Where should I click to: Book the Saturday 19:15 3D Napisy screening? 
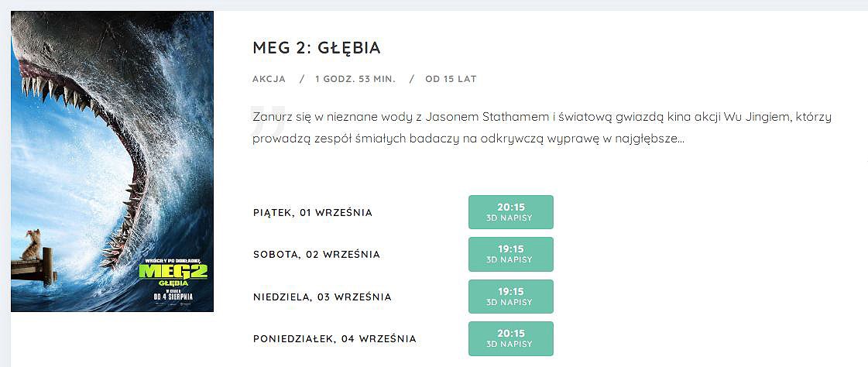coord(510,254)
